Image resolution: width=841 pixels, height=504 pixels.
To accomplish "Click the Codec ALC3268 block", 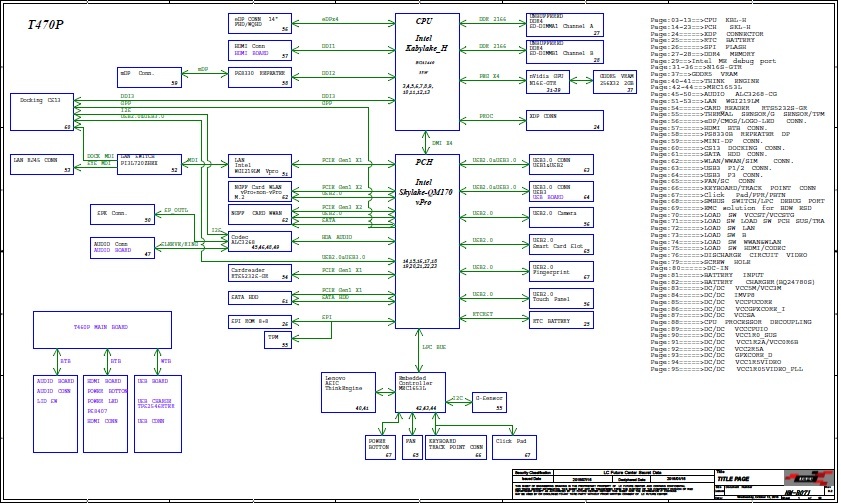I will 260,241.
